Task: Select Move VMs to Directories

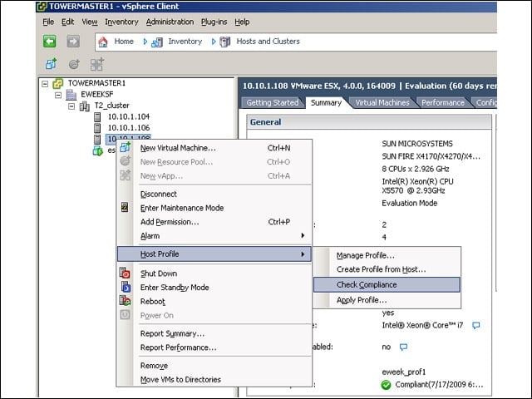Action: coord(214,379)
